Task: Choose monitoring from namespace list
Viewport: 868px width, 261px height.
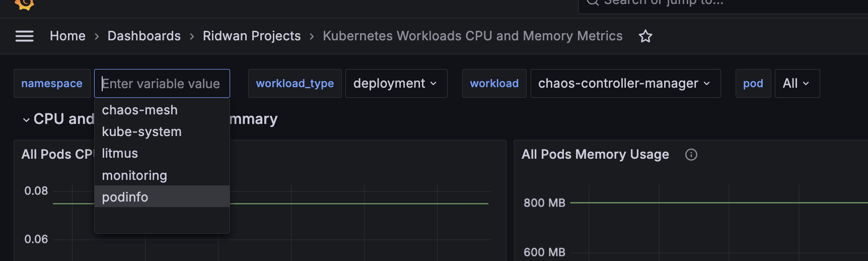Action: pyautogui.click(x=162, y=175)
